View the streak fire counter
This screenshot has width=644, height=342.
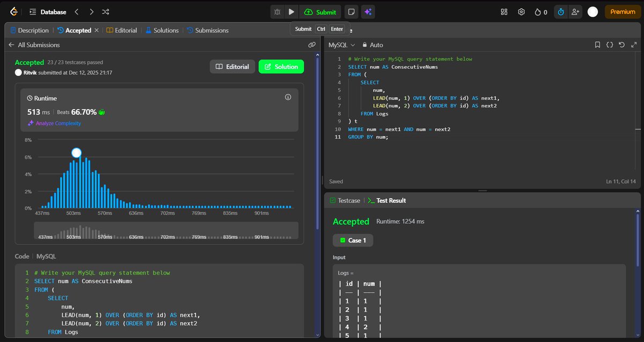coord(541,12)
